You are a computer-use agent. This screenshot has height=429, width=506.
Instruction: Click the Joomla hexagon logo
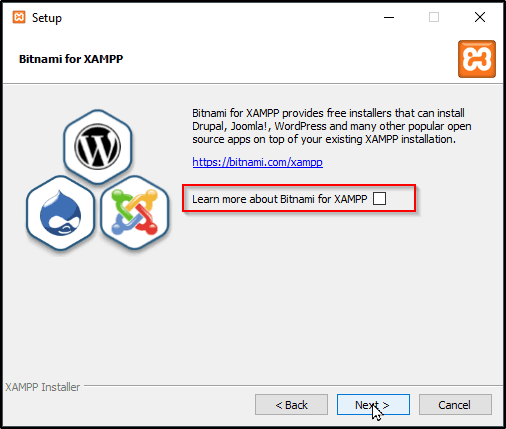click(x=135, y=213)
